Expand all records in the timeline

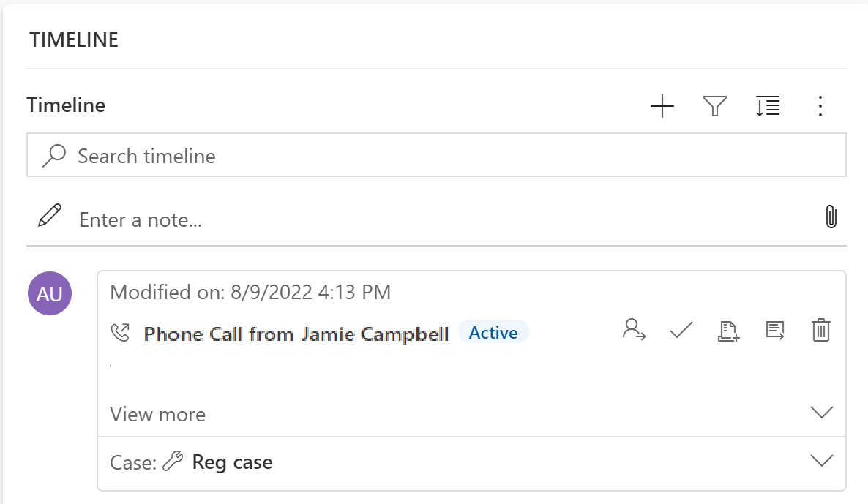[768, 106]
